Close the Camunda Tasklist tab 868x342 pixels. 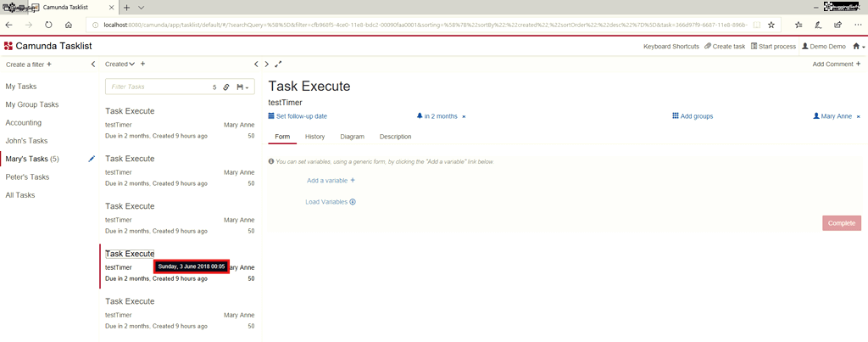pos(111,8)
